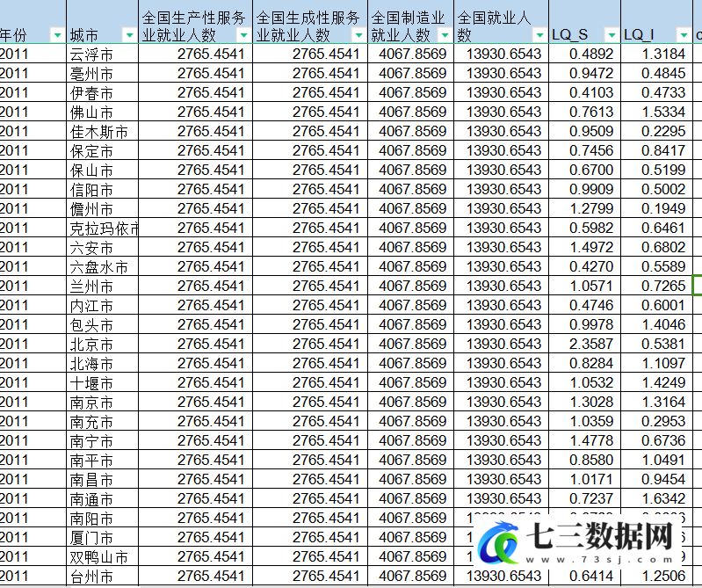702x588 pixels.
Task: Click LQ_S value 1.0571 for 兰州市
Action: coord(591,286)
